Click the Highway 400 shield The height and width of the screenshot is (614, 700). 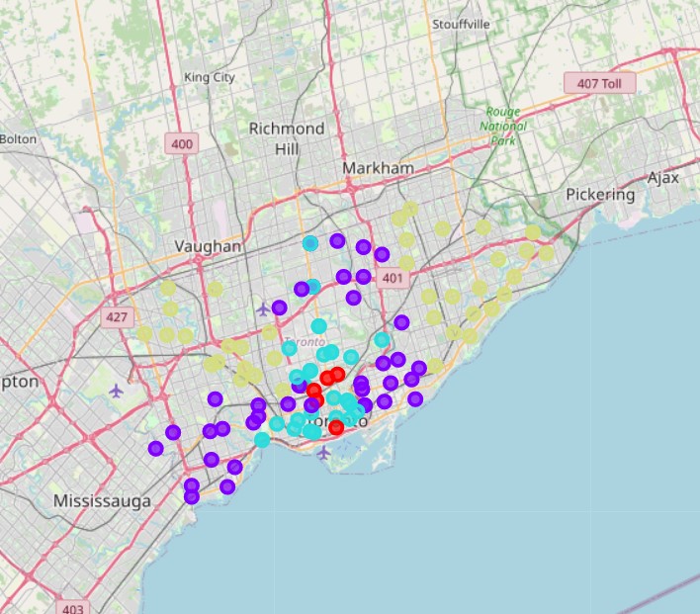click(x=182, y=144)
